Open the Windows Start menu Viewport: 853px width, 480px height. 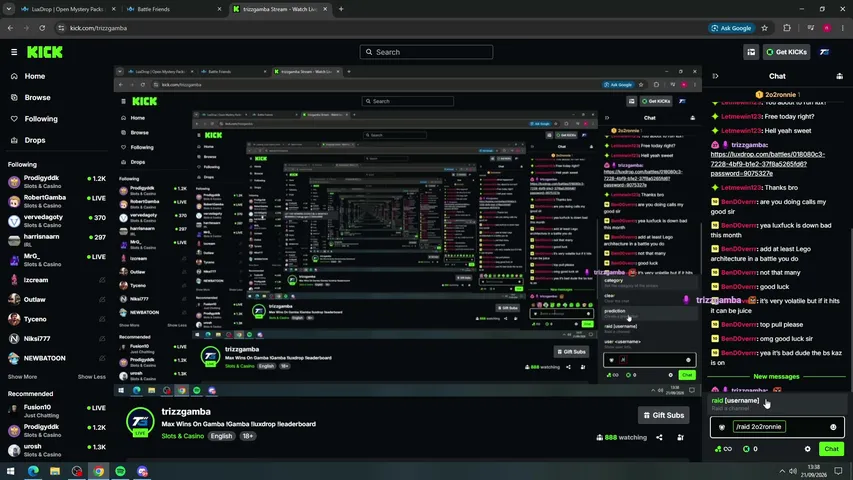click(x=10, y=471)
